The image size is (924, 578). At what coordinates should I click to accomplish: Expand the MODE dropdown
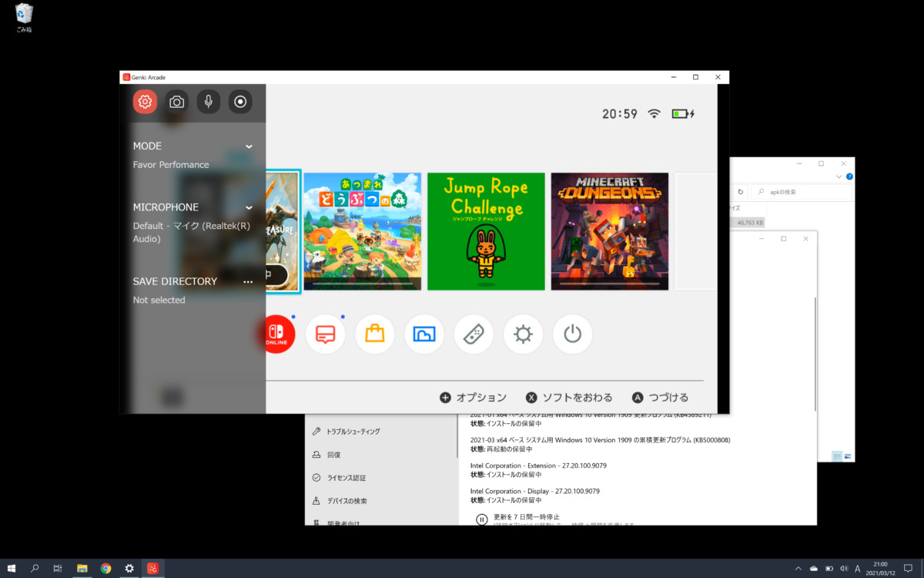click(x=249, y=146)
